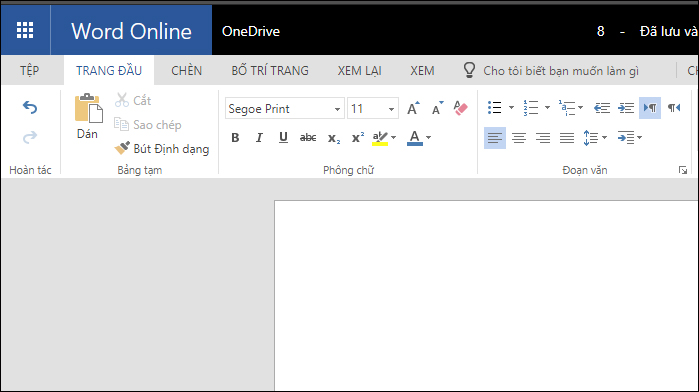This screenshot has height=392, width=699.
Task: Apply numbered list
Action: coord(530,108)
